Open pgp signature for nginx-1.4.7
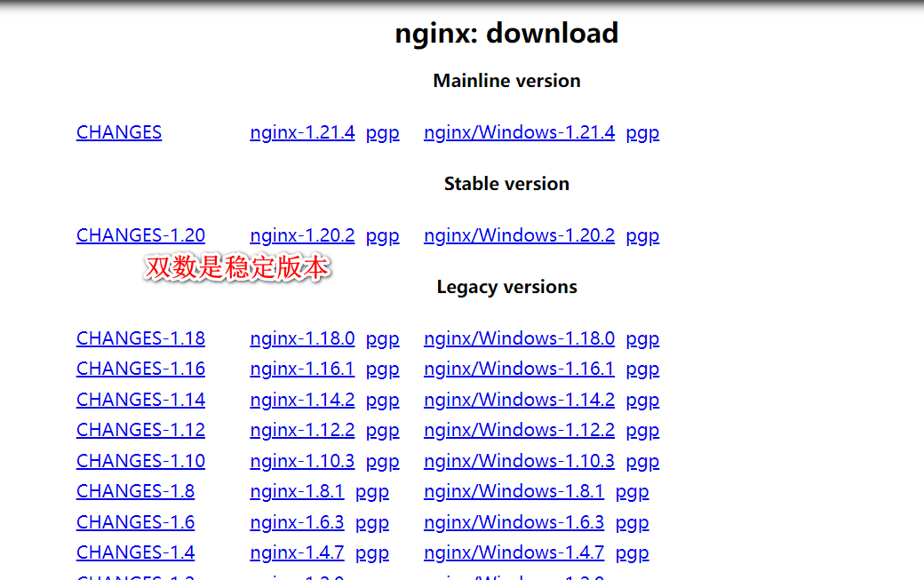The height and width of the screenshot is (580, 924). (372, 553)
